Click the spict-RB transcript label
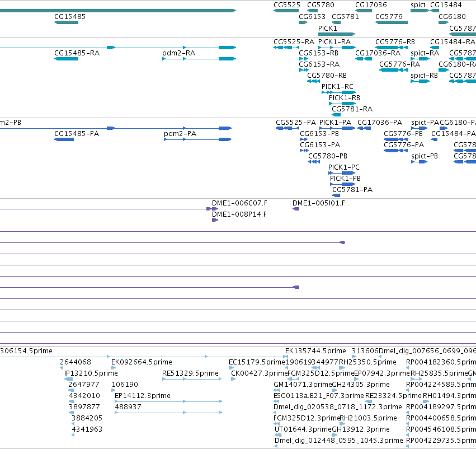The image size is (476, 449). click(x=424, y=76)
